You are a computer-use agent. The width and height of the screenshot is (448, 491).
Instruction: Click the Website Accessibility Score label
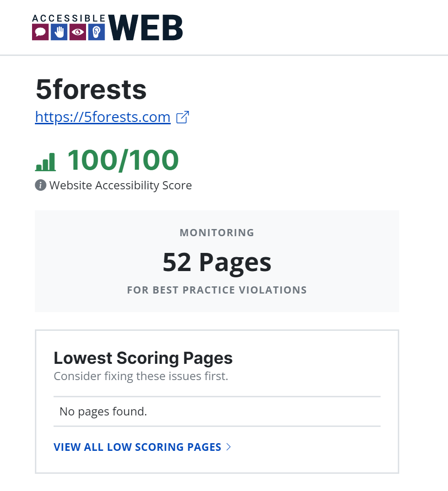tap(120, 185)
